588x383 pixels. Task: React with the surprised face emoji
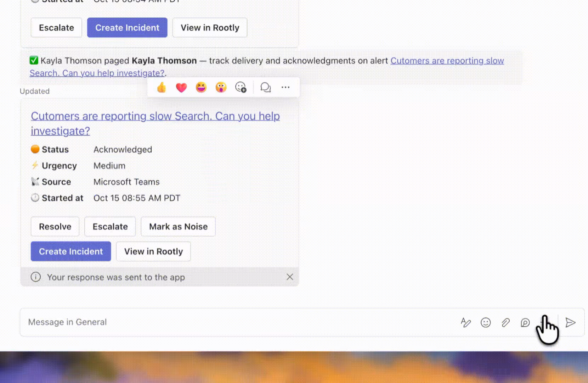click(221, 87)
